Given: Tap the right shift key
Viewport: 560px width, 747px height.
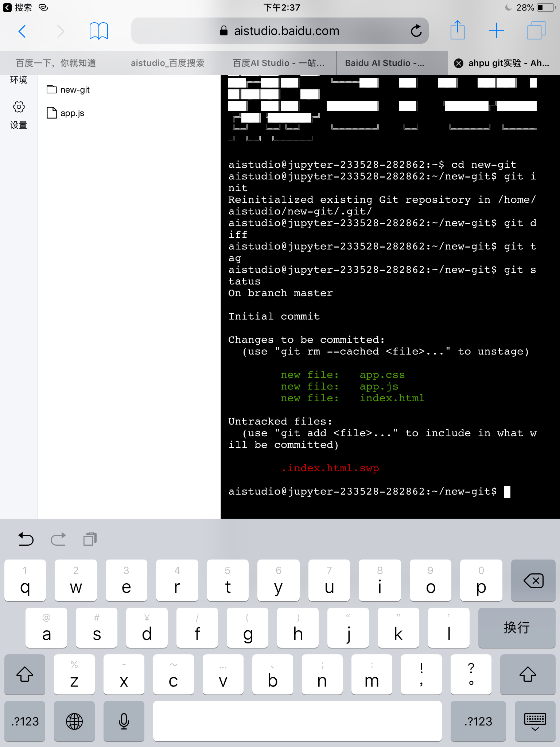Looking at the screenshot, I should click(x=528, y=674).
